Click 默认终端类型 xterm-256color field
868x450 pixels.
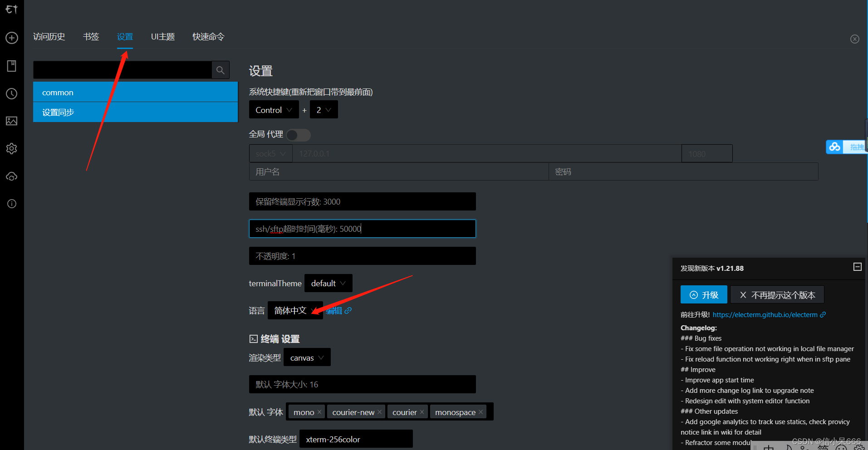356,439
